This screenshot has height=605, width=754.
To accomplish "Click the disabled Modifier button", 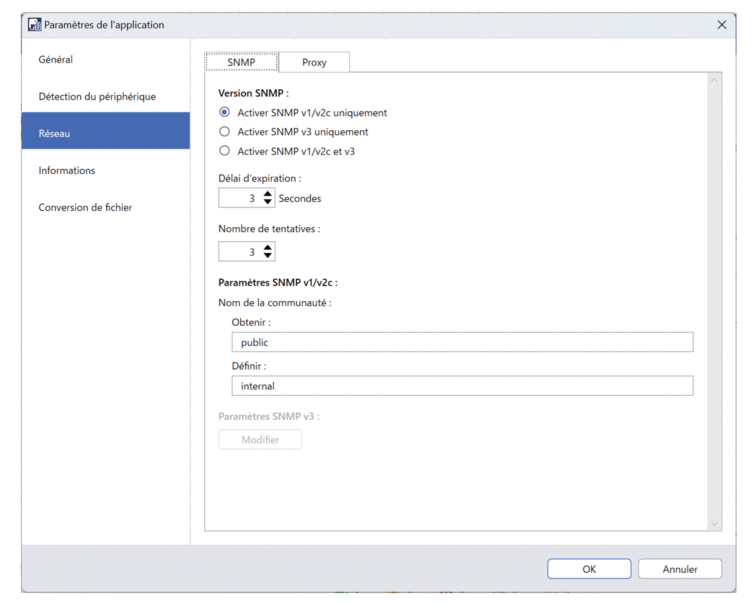I will (260, 440).
